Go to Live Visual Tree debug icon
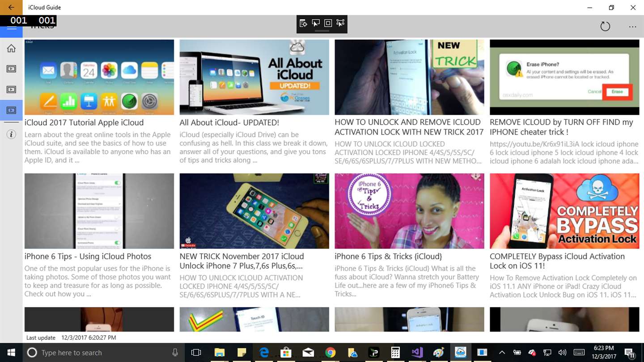Screen dimensions: 644x362 (x=304, y=23)
